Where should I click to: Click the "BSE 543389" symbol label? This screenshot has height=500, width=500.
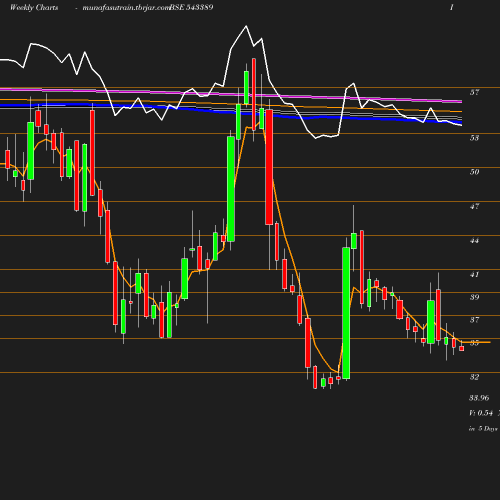[192, 7]
